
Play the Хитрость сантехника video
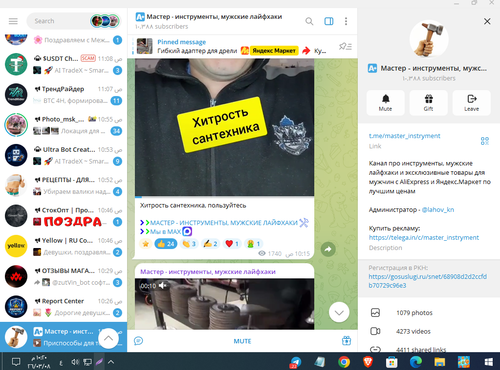click(x=224, y=128)
